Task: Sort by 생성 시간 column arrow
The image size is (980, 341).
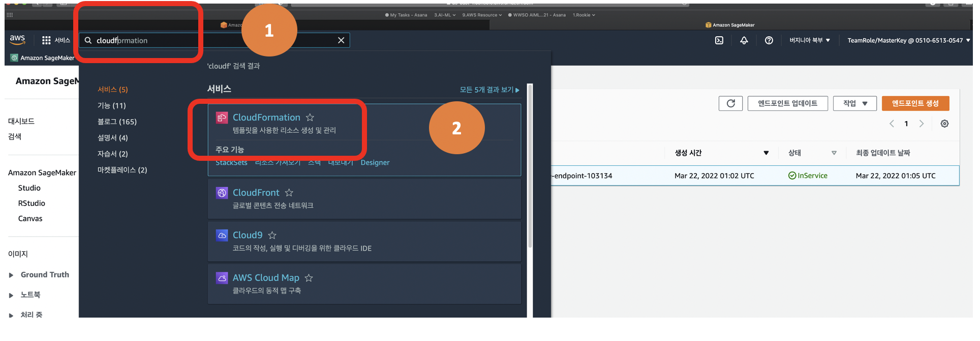Action: [x=766, y=153]
